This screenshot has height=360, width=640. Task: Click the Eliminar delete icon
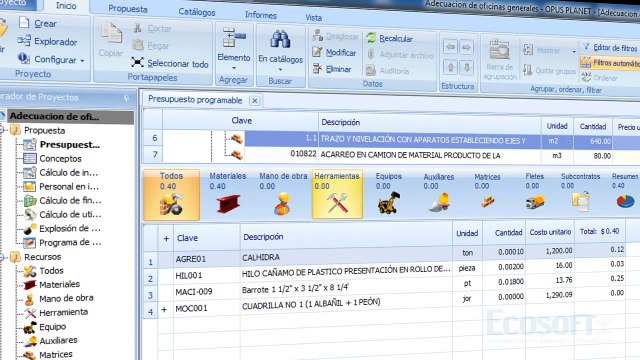tap(317, 69)
